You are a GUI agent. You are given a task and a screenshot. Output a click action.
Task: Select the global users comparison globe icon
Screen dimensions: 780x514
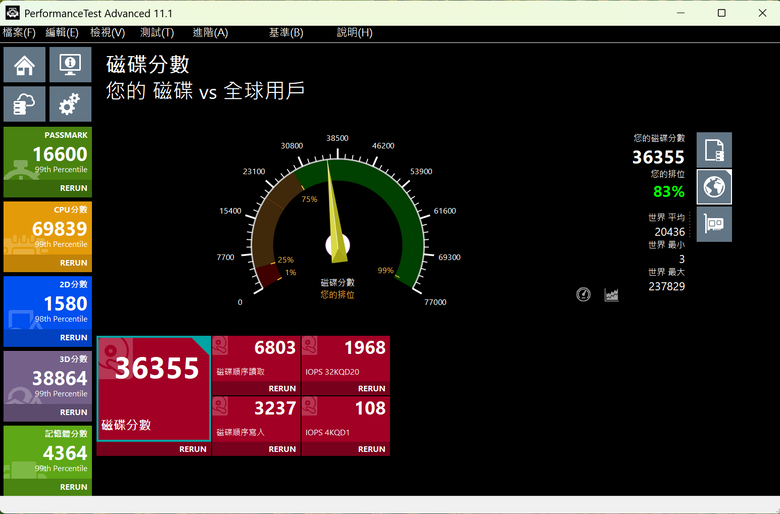click(x=714, y=187)
